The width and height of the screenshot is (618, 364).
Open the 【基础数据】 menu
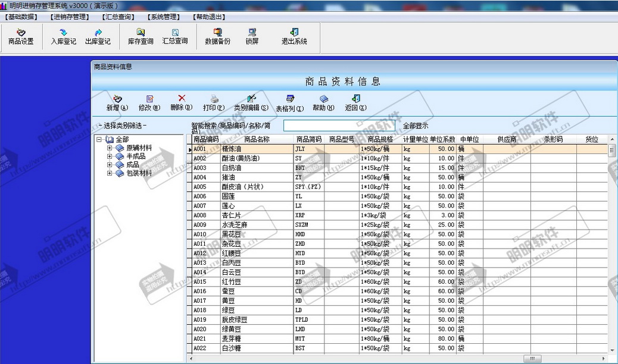21,17
